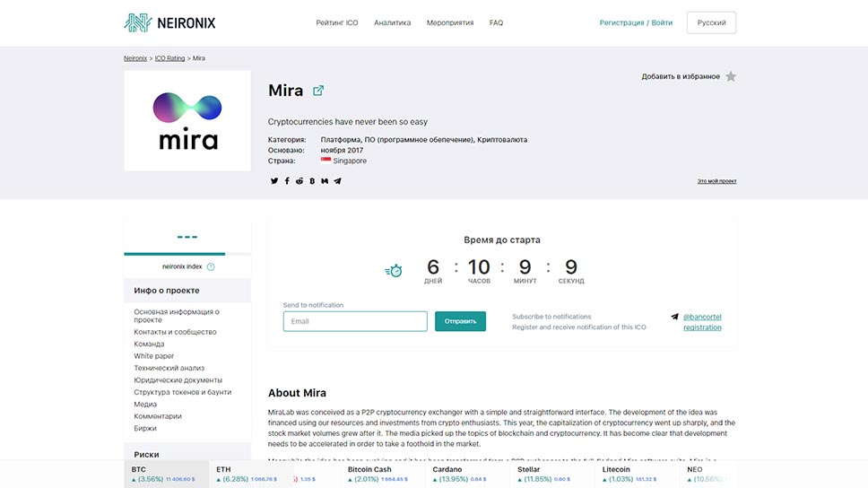Click the ETH ticker entry
This screenshot has width=868, height=488.
251,475
